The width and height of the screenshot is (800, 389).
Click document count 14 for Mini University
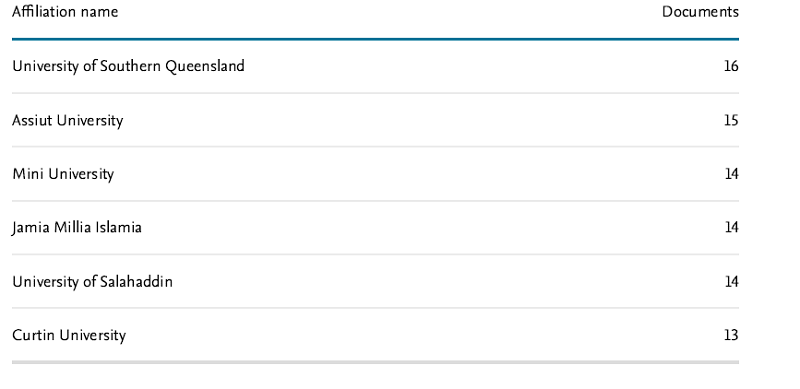pos(732,174)
